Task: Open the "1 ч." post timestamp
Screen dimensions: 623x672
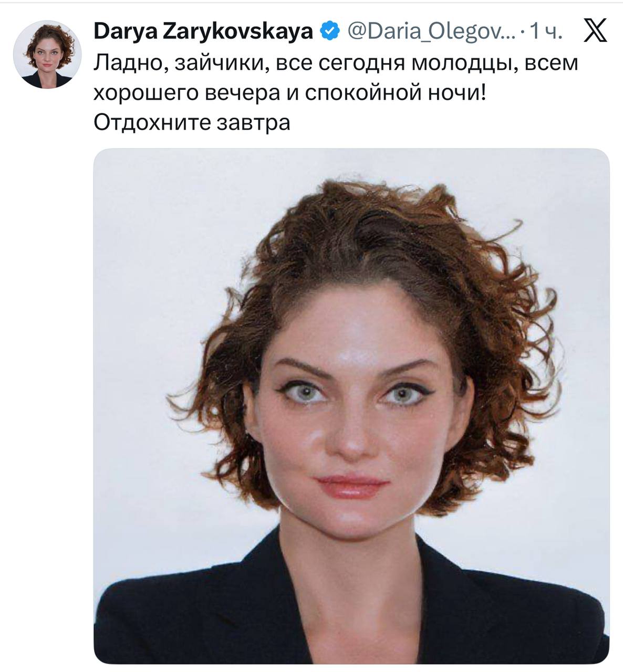Action: coord(546,33)
